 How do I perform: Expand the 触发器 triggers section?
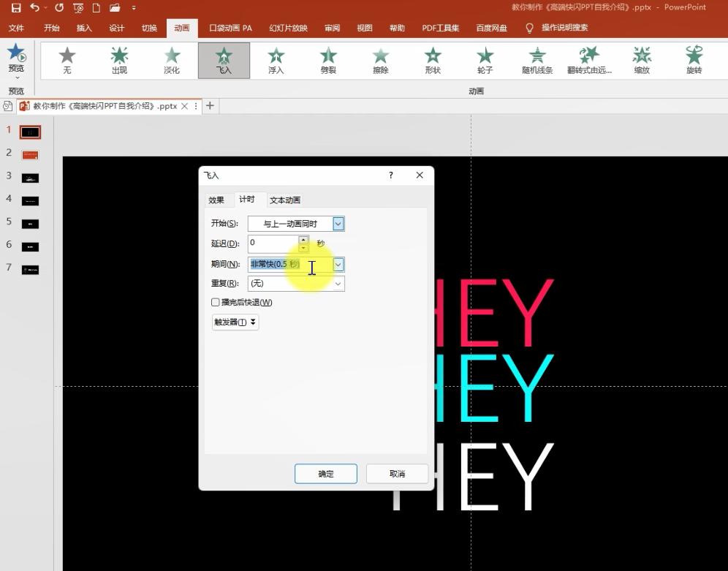(235, 322)
